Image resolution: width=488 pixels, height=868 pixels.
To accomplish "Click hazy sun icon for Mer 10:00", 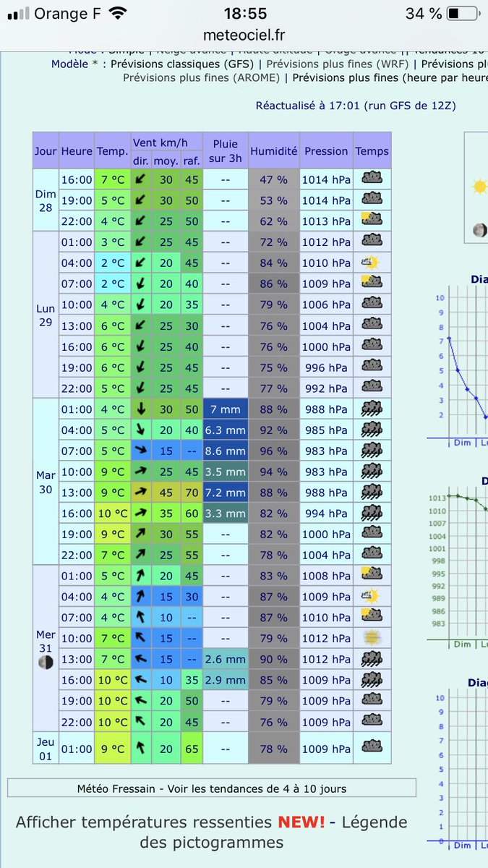I will coord(372,638).
